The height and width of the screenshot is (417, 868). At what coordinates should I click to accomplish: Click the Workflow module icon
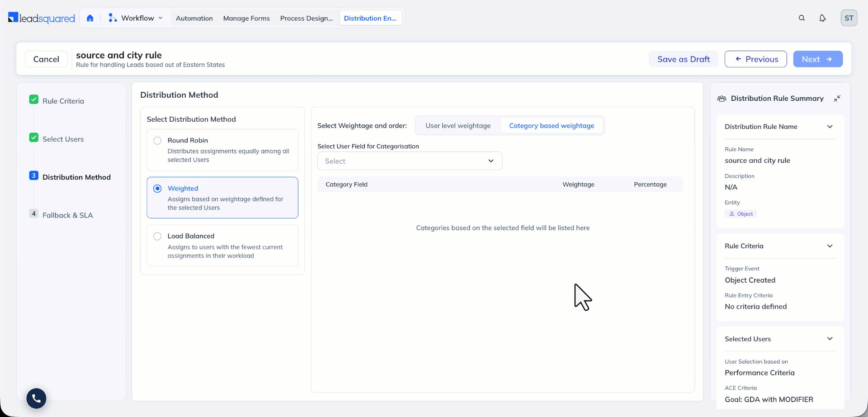[113, 18]
